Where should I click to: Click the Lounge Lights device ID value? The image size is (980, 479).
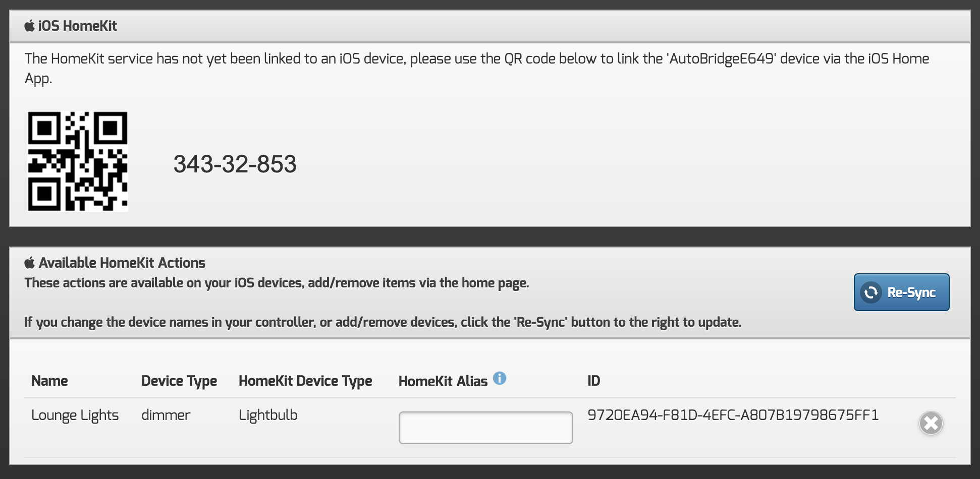click(733, 415)
